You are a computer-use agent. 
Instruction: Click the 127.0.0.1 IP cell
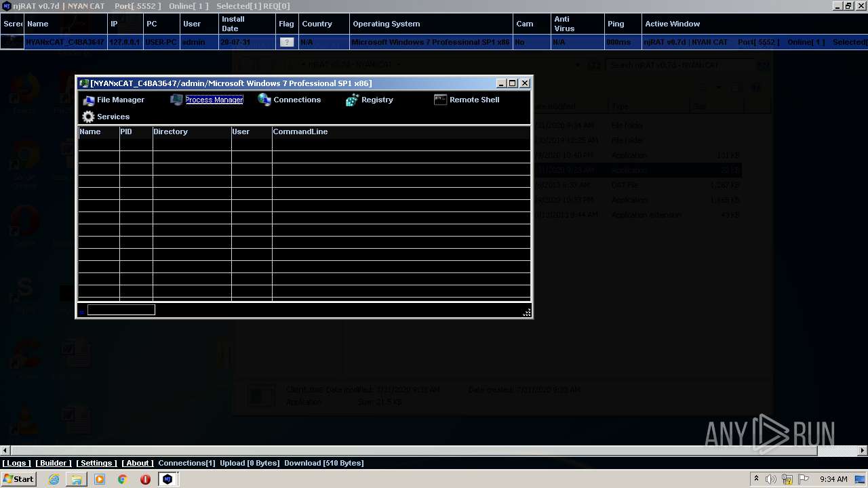[x=125, y=42]
